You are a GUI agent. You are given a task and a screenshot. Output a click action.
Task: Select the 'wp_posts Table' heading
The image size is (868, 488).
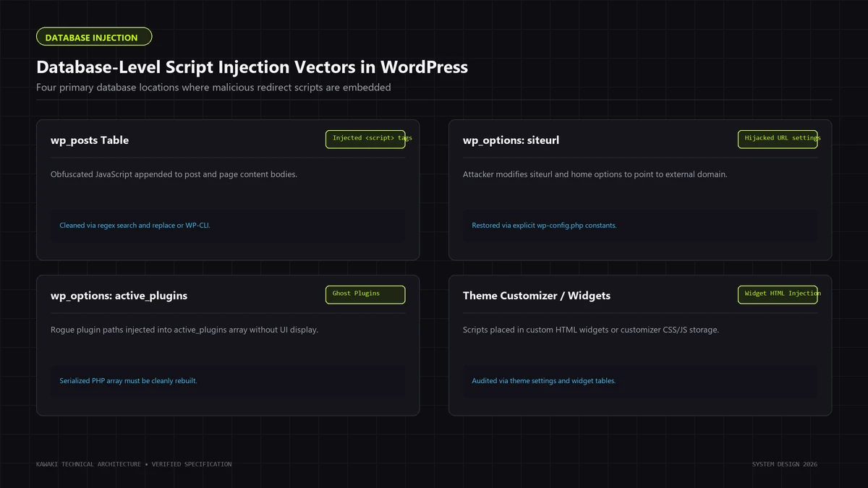tap(90, 140)
